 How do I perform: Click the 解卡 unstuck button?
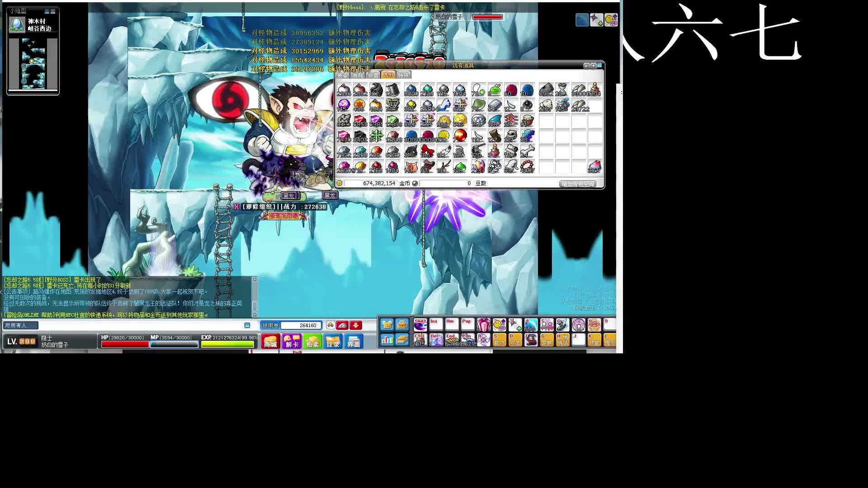click(x=292, y=342)
